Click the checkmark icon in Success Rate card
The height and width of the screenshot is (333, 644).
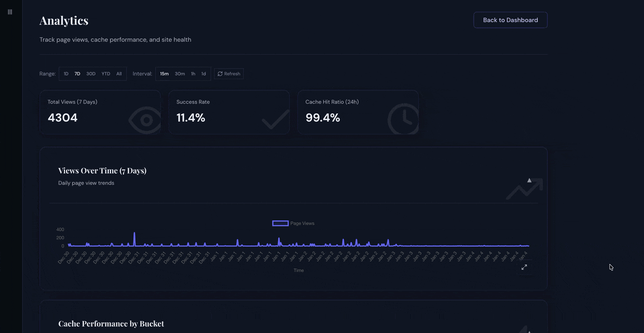click(276, 119)
